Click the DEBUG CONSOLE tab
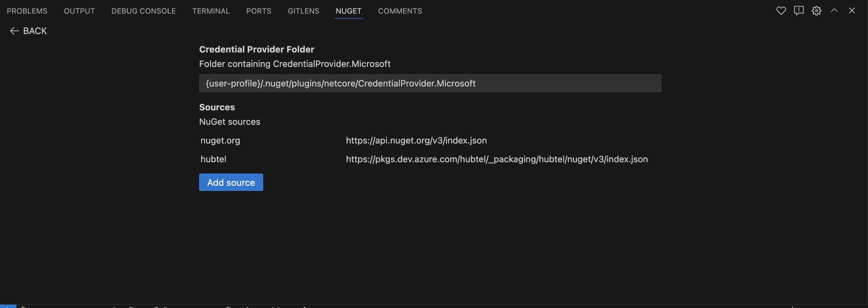This screenshot has height=308, width=868. pos(143,10)
